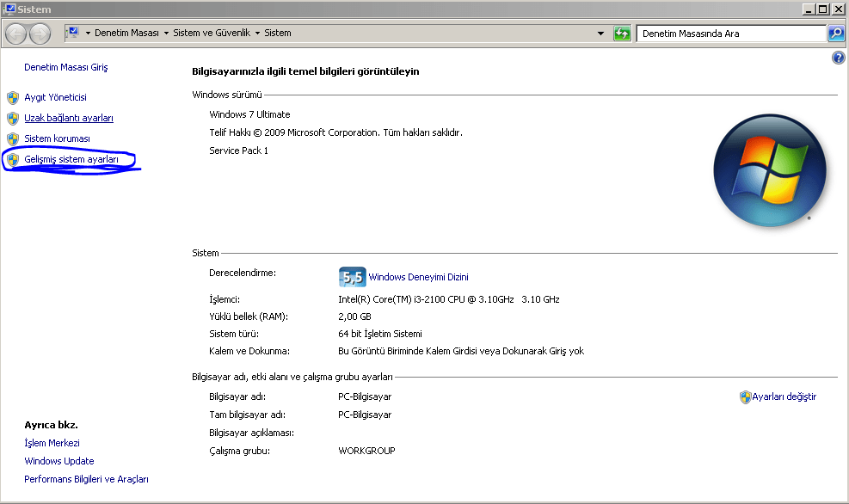Open Windows Update link
The height and width of the screenshot is (504, 849).
click(x=59, y=461)
